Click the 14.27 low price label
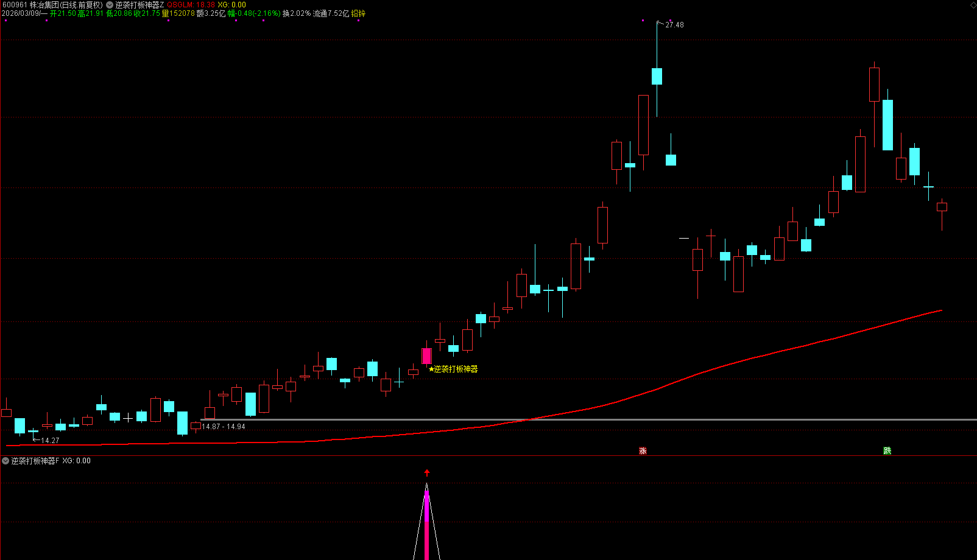 [50, 441]
